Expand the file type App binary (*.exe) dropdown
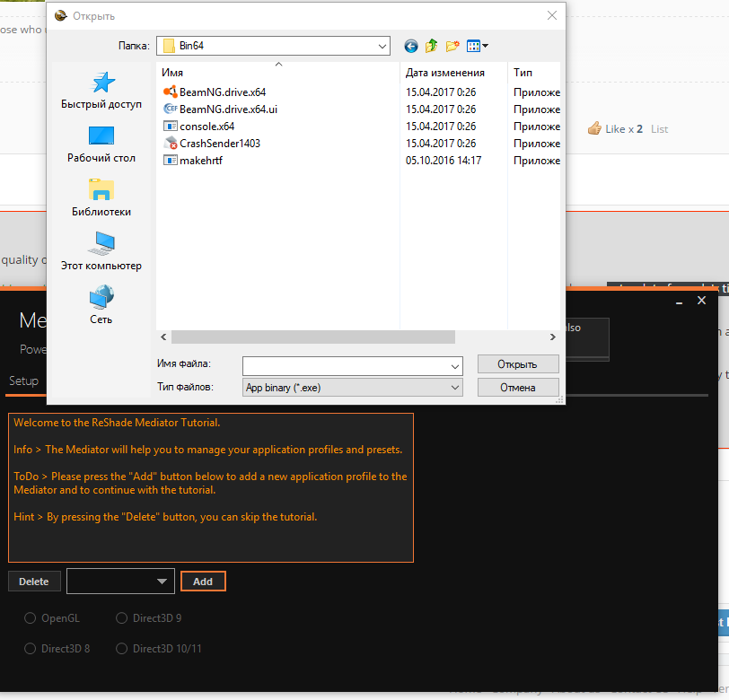The image size is (729, 700). click(x=454, y=388)
